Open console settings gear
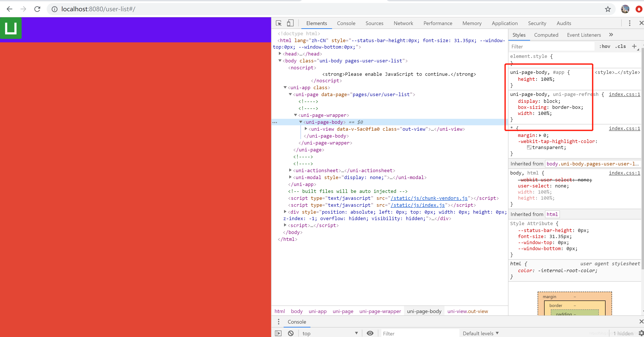 tap(641, 333)
